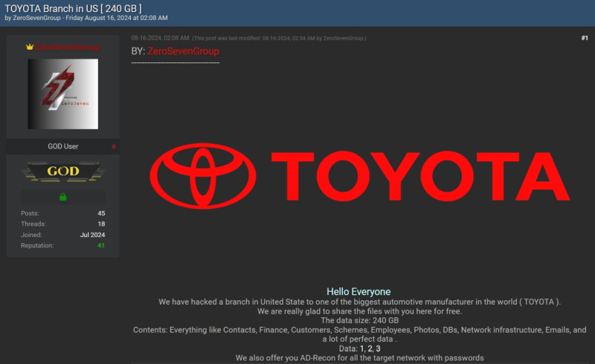Click the red TOYOTA wordmark text

[x=420, y=175]
